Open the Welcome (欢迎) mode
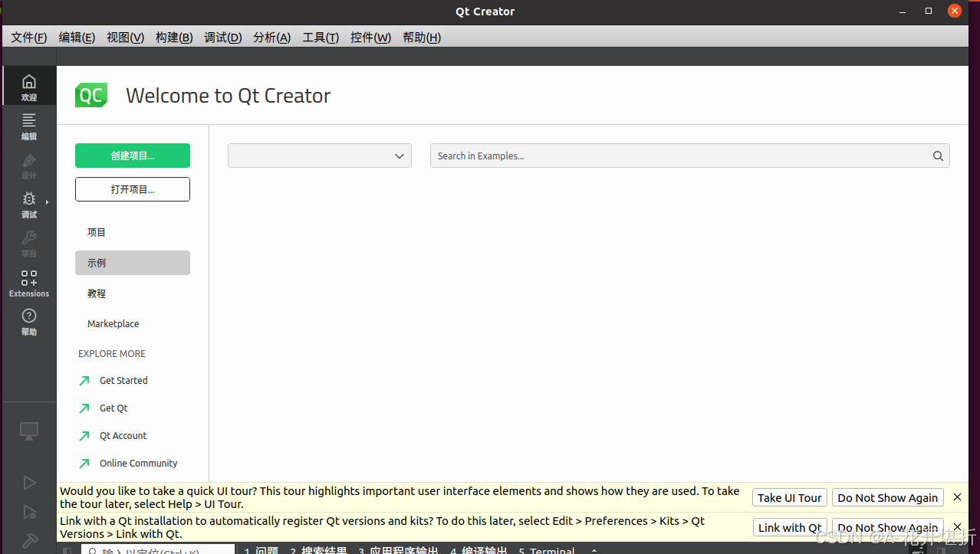980x554 pixels. (x=28, y=86)
